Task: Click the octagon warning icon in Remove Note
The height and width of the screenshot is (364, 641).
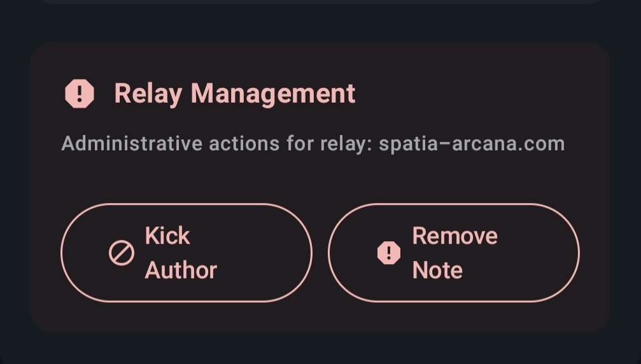Action: click(389, 253)
